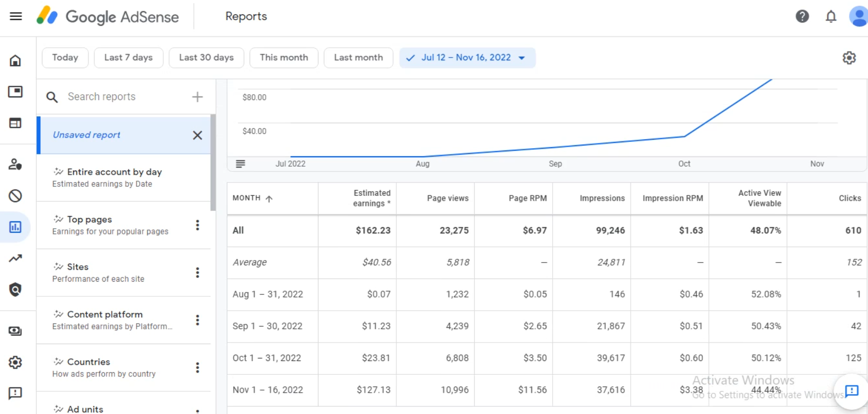
Task: Open Top pages more options menu
Action: 197,225
